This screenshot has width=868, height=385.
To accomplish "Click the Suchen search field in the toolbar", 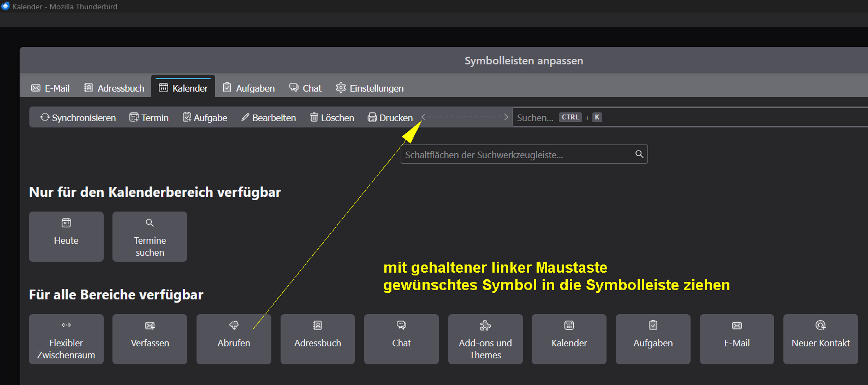I will 690,117.
